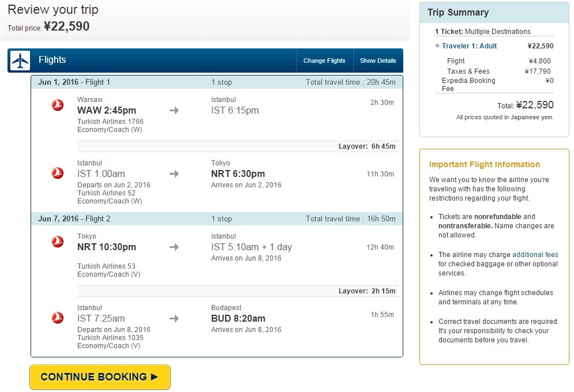Screen dimensions: 574x392
Task: Collapse Traveler 1 Adult chevron
Action: coord(437,46)
